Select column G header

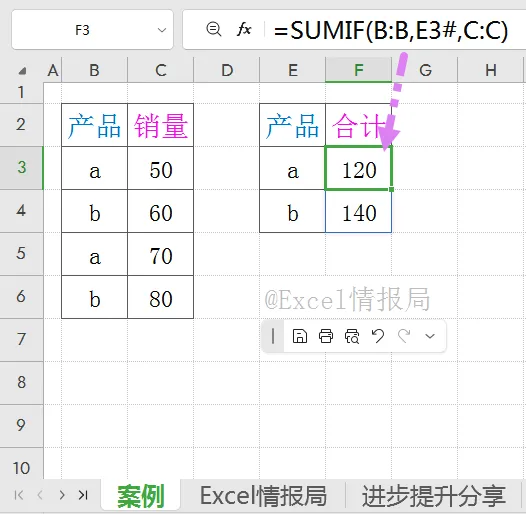(425, 70)
